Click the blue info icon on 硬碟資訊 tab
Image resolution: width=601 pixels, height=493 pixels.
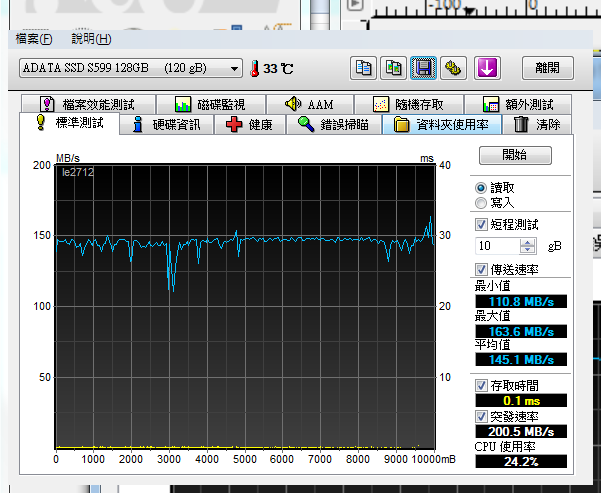(138, 125)
